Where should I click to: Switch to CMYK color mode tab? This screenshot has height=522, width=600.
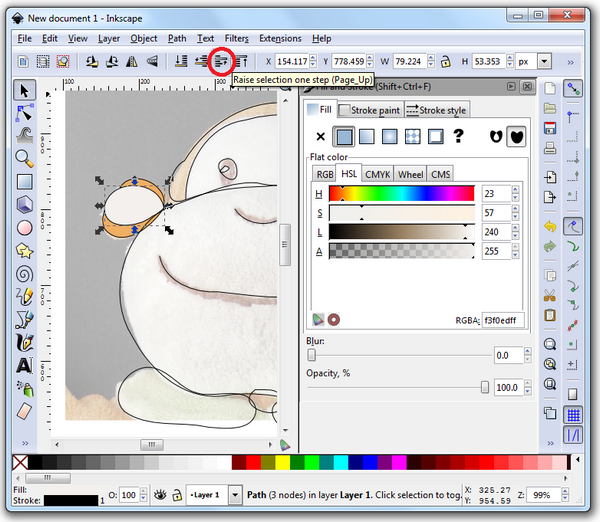377,174
